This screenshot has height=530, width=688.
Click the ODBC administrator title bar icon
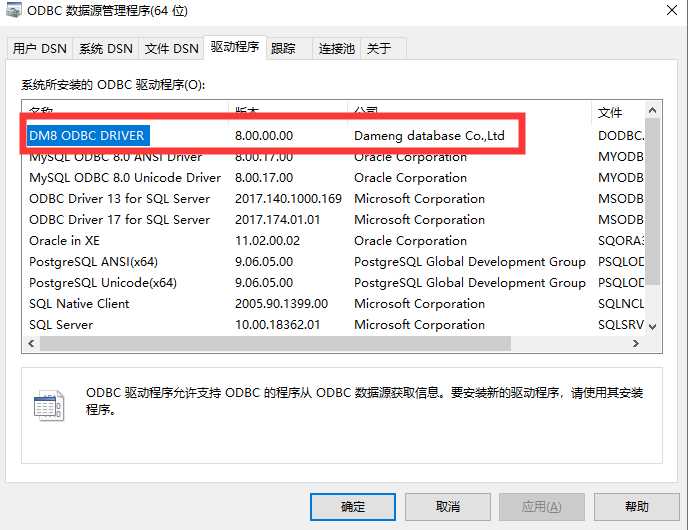tap(14, 10)
